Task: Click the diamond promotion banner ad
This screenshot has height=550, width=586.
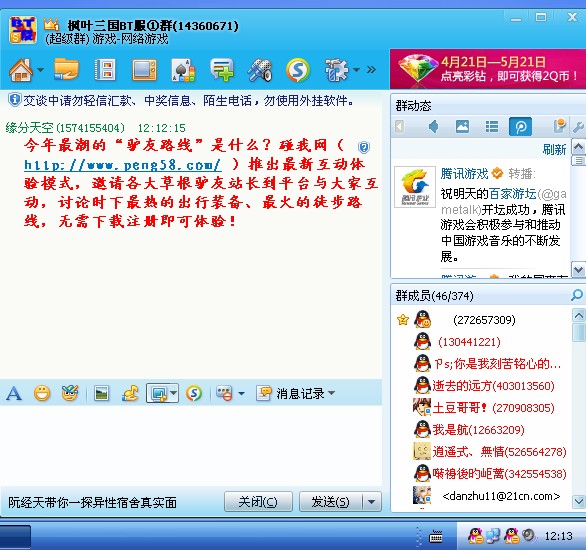Action: (x=488, y=69)
